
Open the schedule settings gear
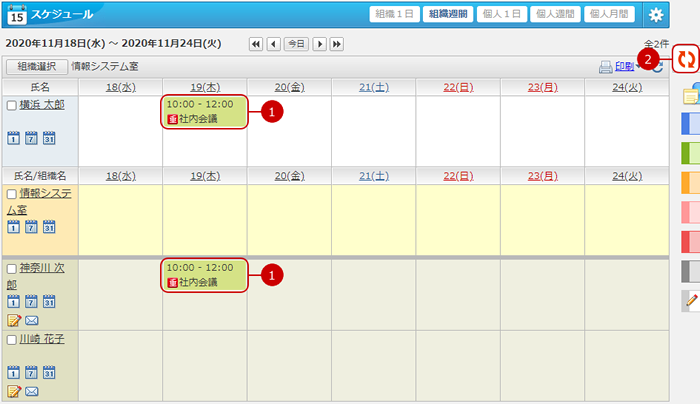point(656,14)
